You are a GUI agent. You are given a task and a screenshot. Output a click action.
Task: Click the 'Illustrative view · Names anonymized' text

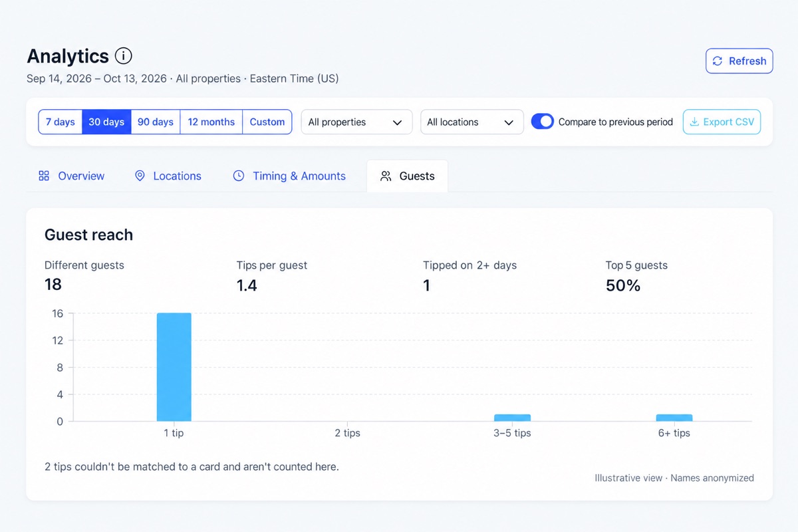click(674, 478)
